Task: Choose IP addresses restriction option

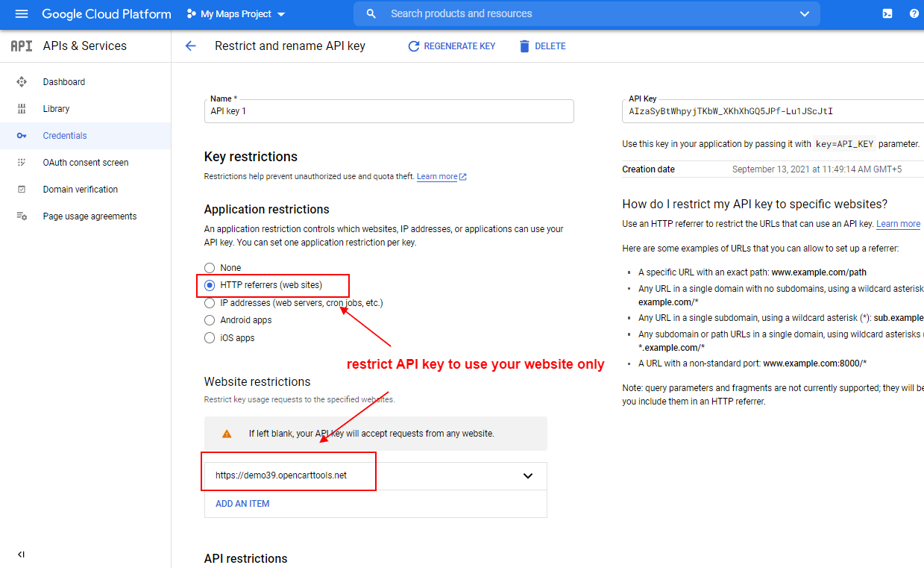Action: point(210,303)
